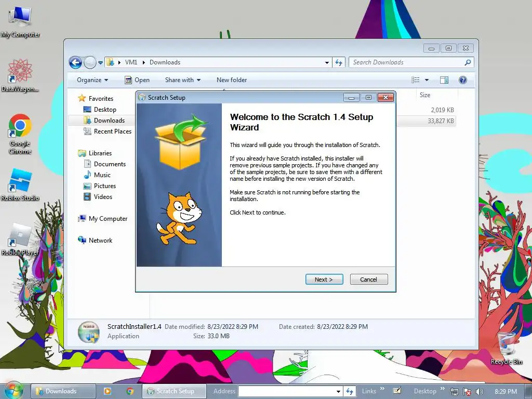Open the taskbar address dropdown arrow
The height and width of the screenshot is (399, 532).
tap(338, 391)
